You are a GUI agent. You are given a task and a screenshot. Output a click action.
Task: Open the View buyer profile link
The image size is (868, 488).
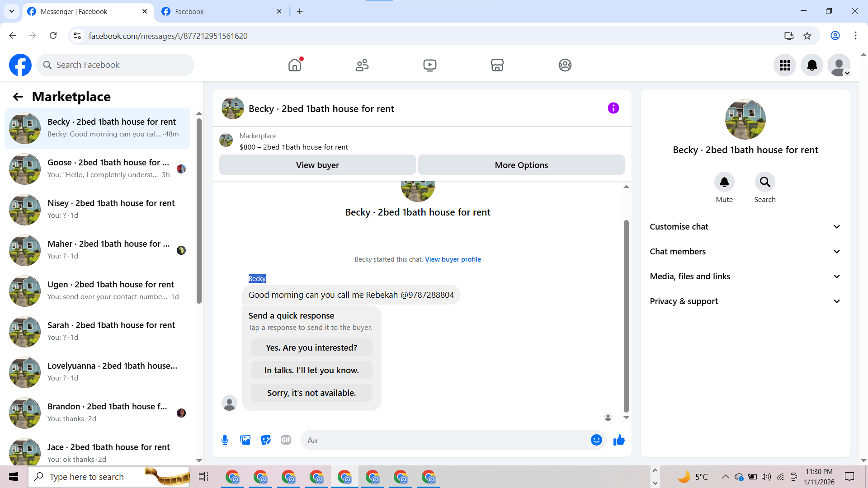coord(453,259)
